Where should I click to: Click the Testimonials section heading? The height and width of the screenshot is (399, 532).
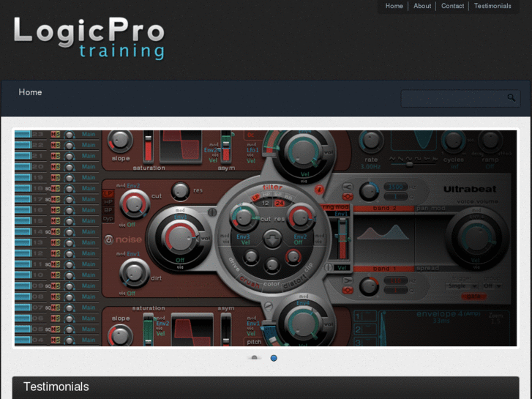coord(56,387)
